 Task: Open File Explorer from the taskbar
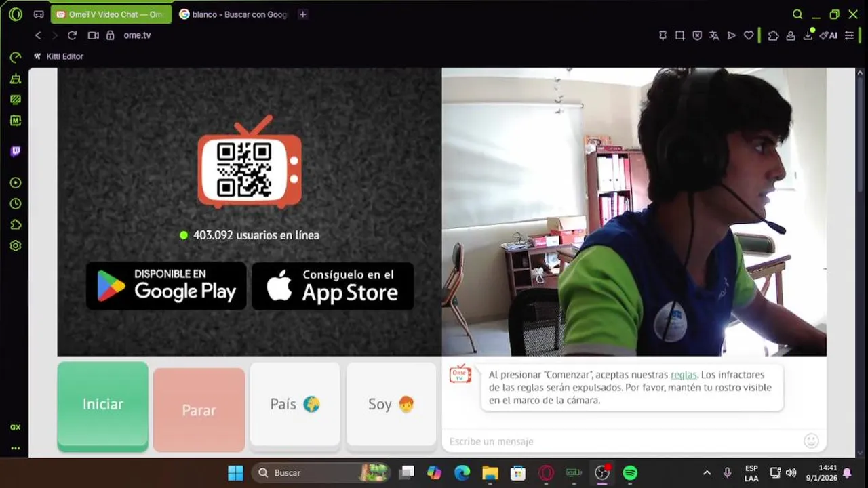click(x=490, y=473)
